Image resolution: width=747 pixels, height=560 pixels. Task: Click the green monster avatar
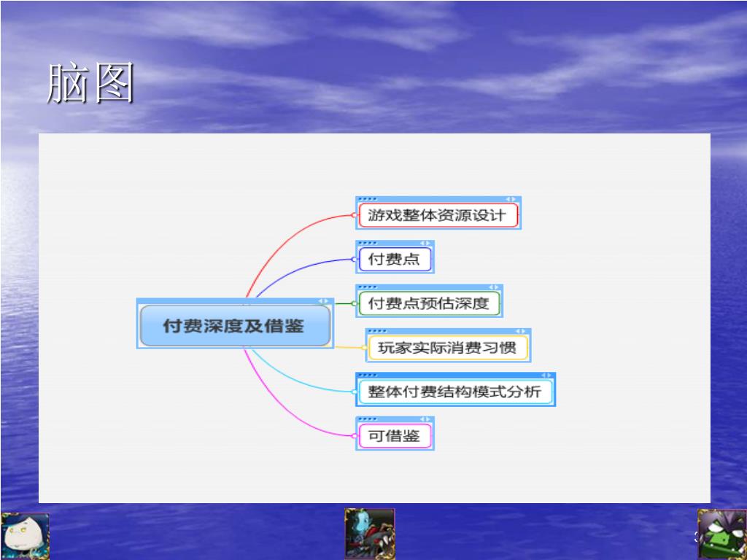pyautogui.click(x=721, y=534)
